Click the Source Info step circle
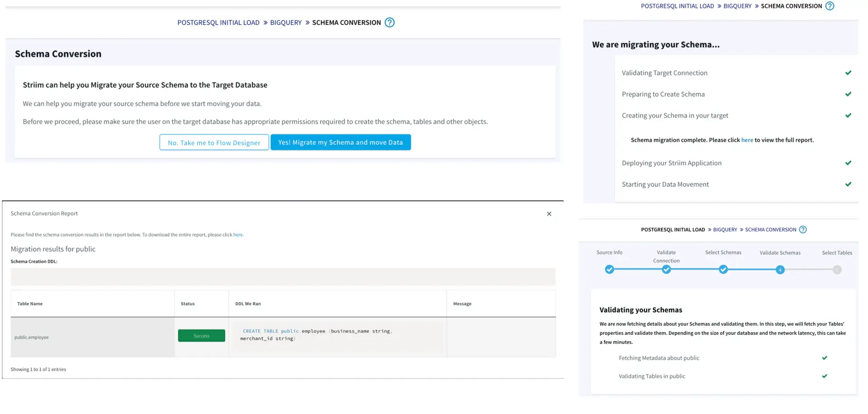This screenshot has height=414, width=868. pyautogui.click(x=609, y=270)
